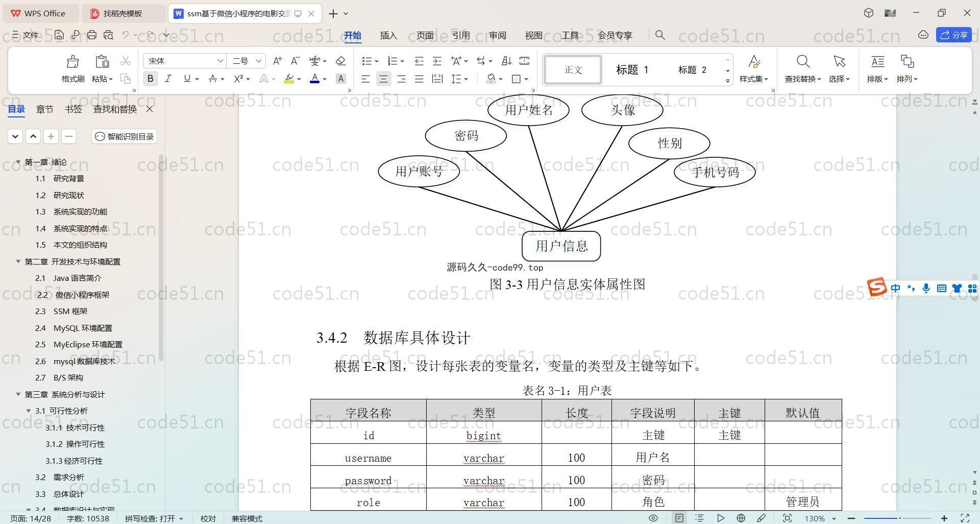Click the navigation pane close X

[x=150, y=109]
